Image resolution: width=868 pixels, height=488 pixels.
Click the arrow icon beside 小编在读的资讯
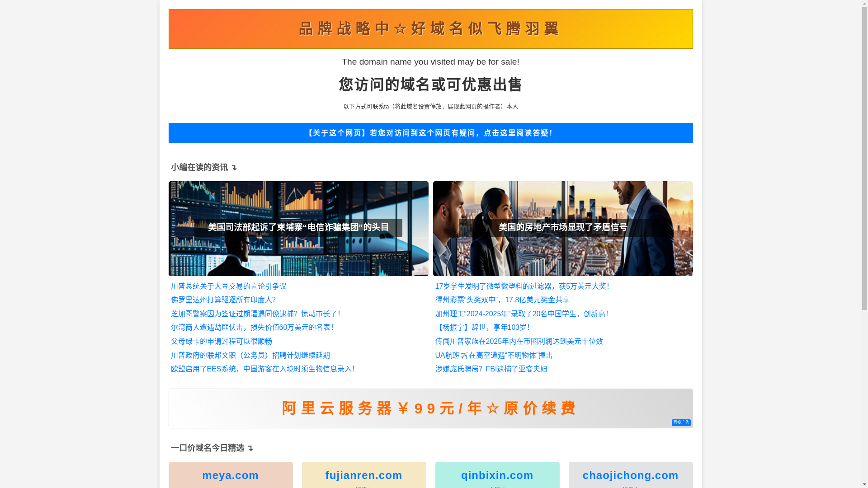tap(234, 168)
